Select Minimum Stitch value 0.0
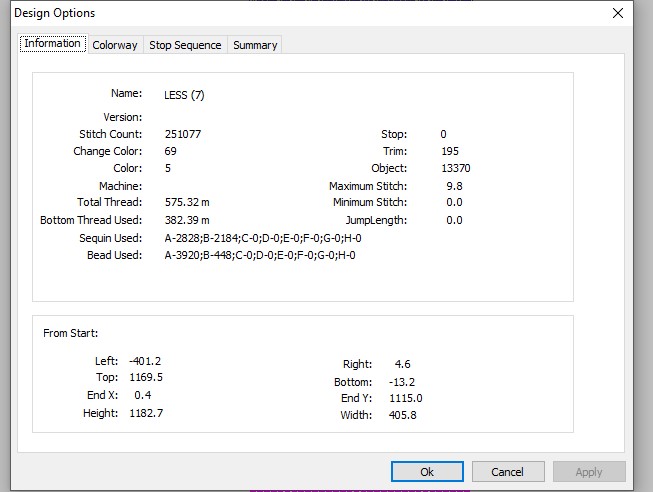 tap(454, 202)
